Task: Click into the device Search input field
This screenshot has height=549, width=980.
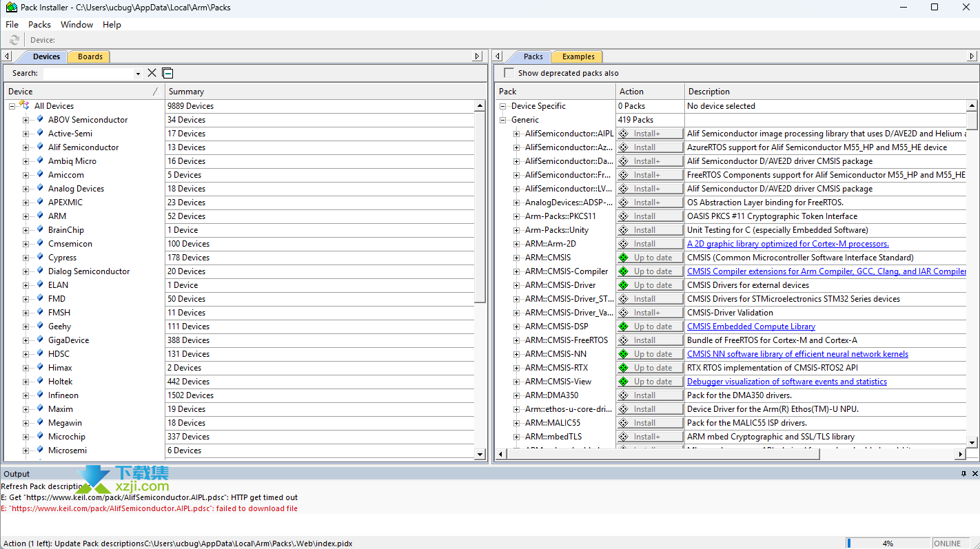Action: (x=88, y=74)
